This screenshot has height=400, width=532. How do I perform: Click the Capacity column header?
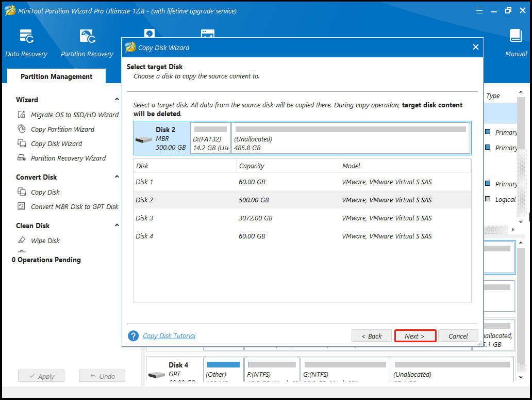pos(288,166)
